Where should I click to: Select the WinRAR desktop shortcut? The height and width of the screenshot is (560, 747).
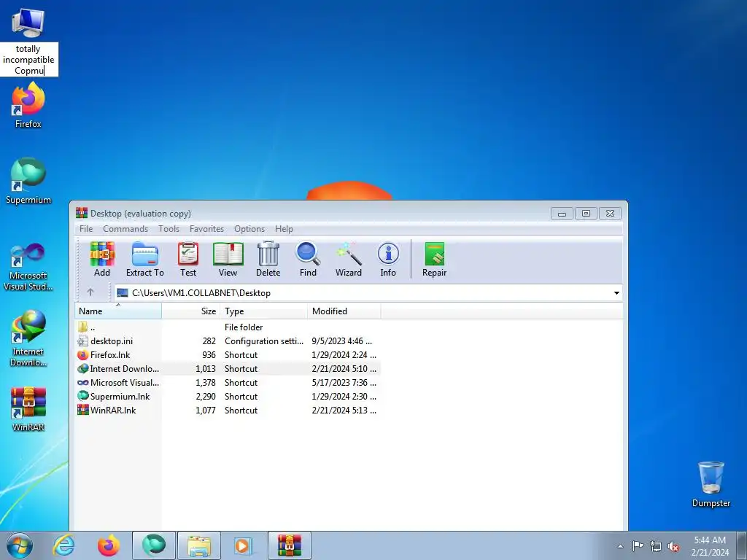click(28, 408)
